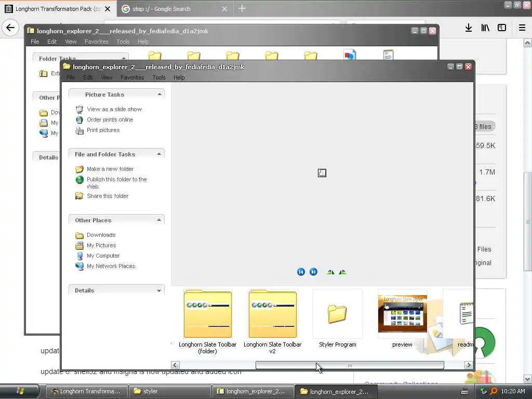Click filmstrip scroll right arrow
Image resolution: width=532 pixels, height=399 pixels.
pos(469,365)
